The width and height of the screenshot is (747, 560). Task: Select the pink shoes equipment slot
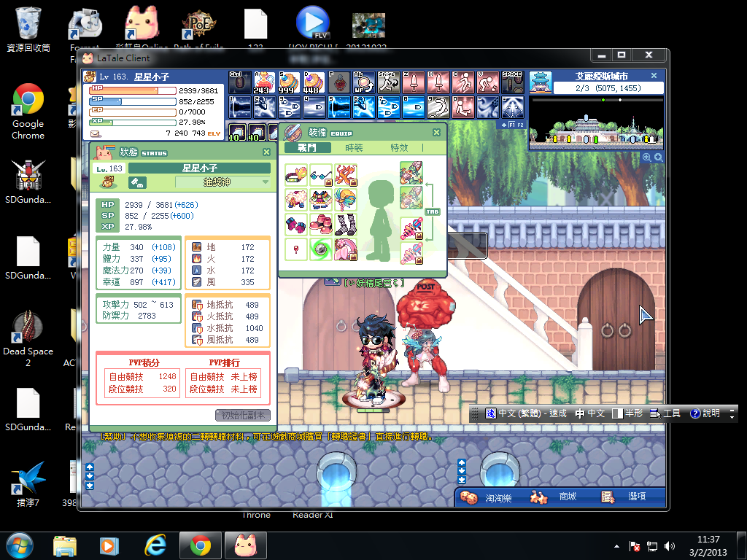(321, 225)
